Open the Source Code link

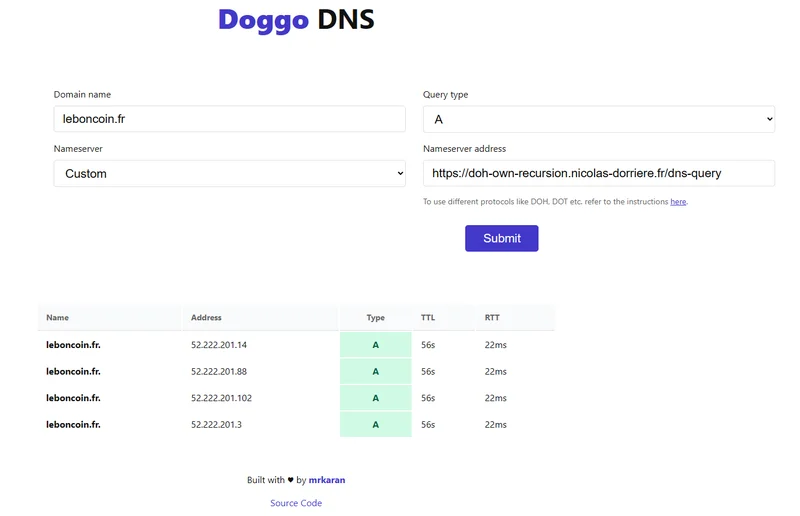tap(296, 503)
